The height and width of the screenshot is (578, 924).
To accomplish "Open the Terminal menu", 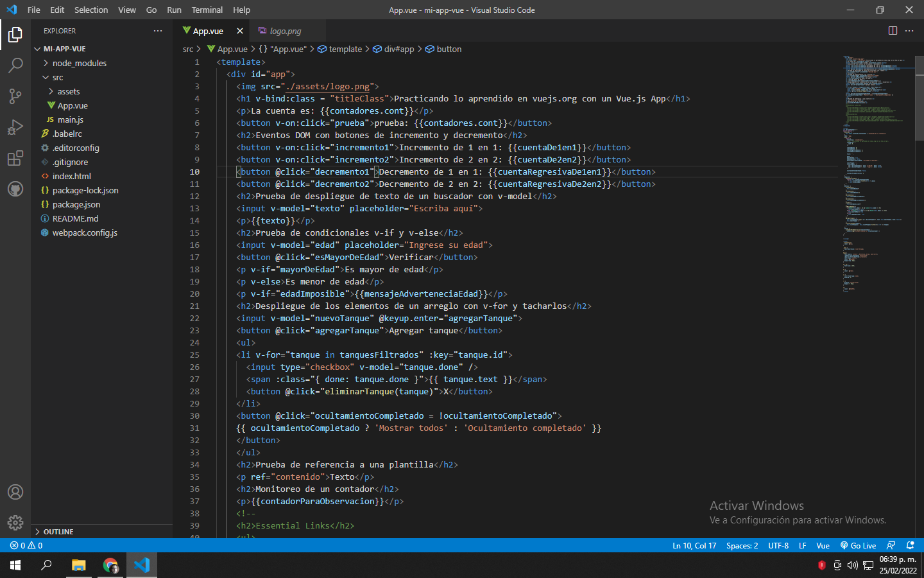I will (207, 10).
